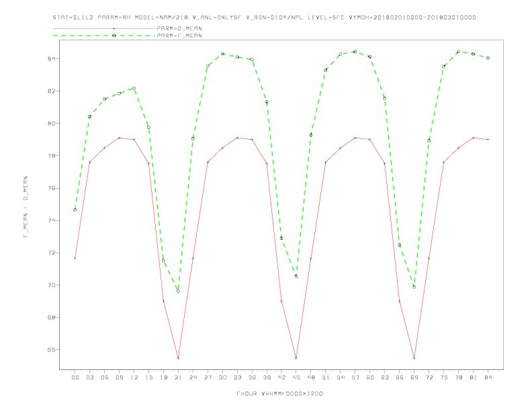532x411 pixels.
Task: Click the x-axis tick label 69
Action: (414, 377)
